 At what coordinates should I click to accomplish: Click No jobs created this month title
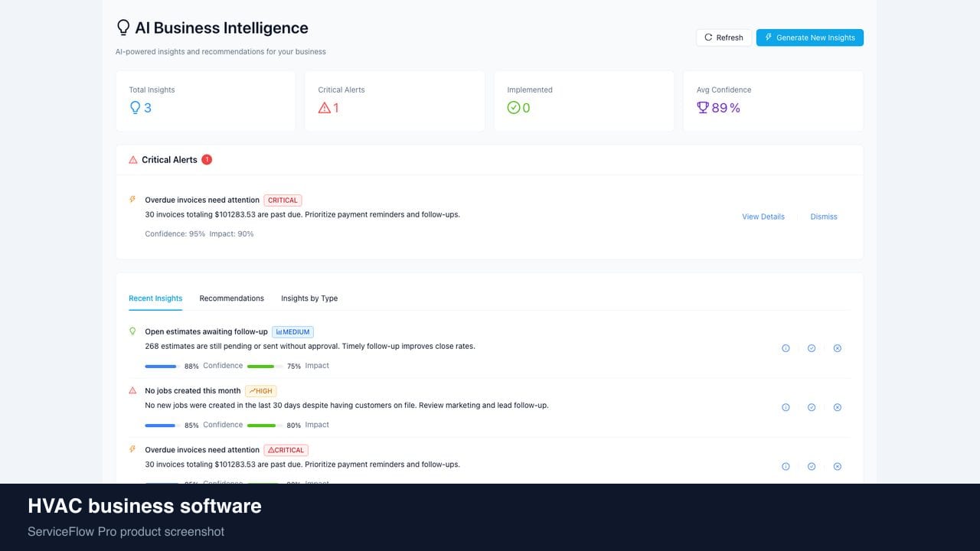193,391
